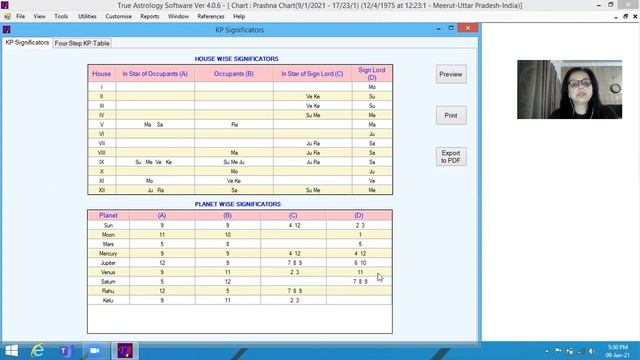The height and width of the screenshot is (360, 640).
Task: Switch to the Four Step KP Table tab
Action: [82, 43]
